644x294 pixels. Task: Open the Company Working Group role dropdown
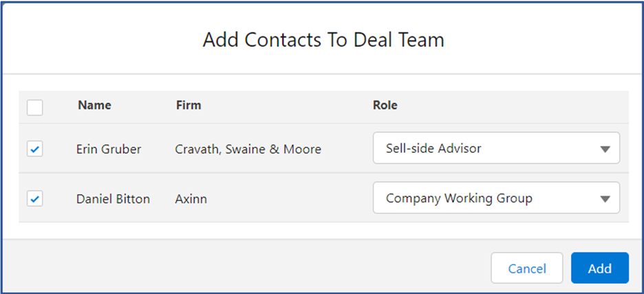pos(496,198)
